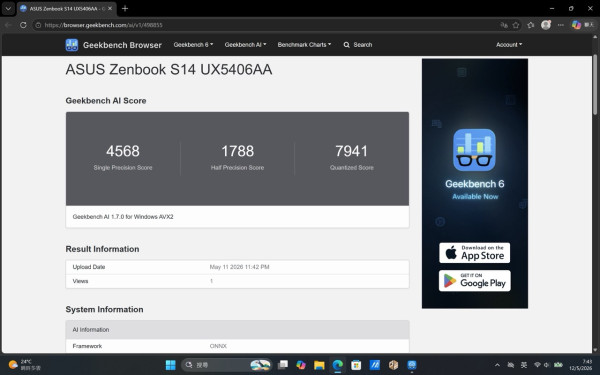Click Get it on Google Play button
Screen dimensions: 600x375
[x=474, y=281]
